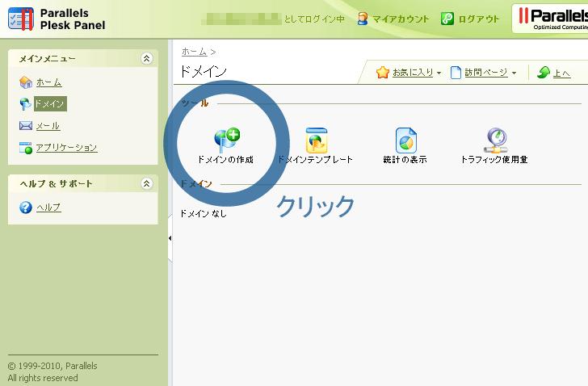Click the green logout key icon
Image resolution: width=588 pixels, height=386 pixels.
point(447,19)
